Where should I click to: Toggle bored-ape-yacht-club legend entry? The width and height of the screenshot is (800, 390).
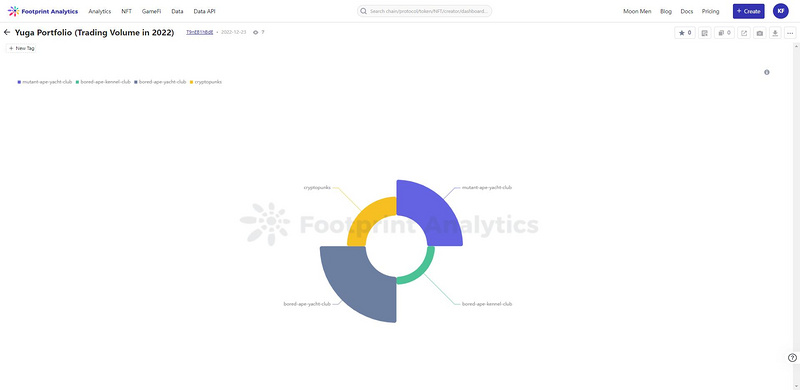point(160,82)
